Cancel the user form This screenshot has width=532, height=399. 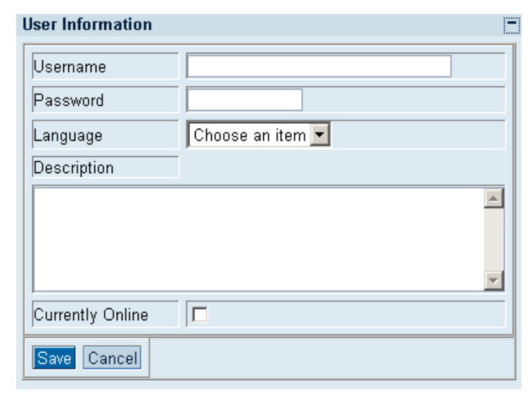click(x=113, y=358)
